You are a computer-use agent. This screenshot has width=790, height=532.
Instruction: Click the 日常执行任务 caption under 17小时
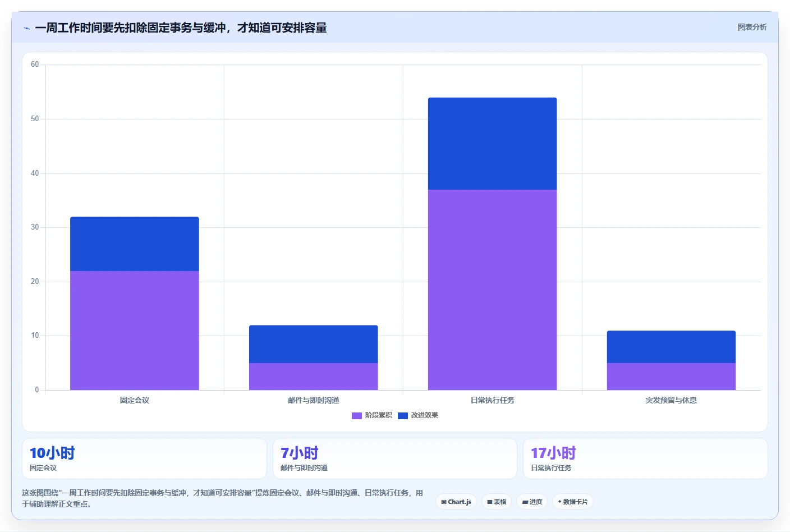(552, 468)
